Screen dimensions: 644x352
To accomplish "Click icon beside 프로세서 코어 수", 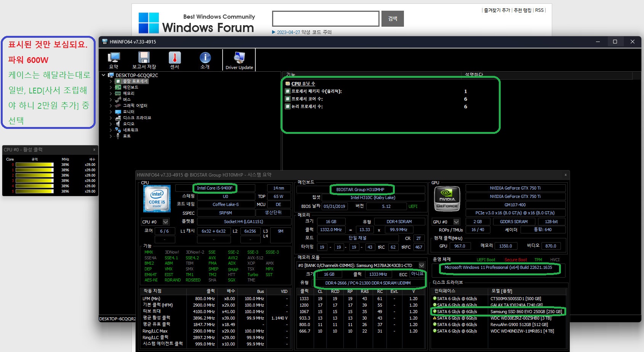I will [x=288, y=99].
